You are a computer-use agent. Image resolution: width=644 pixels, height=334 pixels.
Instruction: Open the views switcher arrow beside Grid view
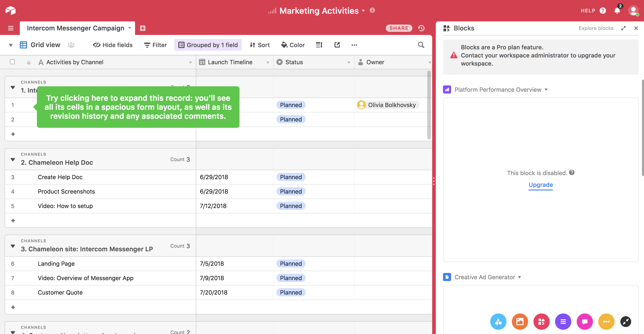coord(11,45)
